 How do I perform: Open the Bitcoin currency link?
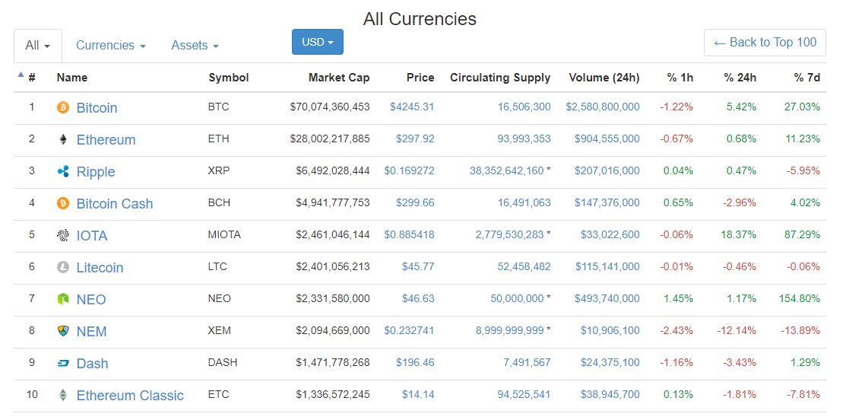[x=97, y=107]
